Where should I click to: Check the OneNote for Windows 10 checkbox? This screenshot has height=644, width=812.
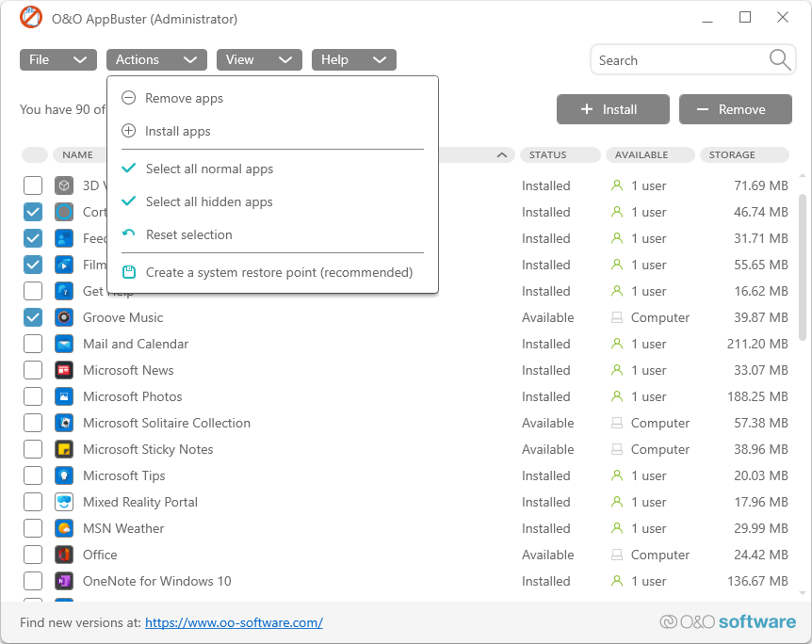33,581
